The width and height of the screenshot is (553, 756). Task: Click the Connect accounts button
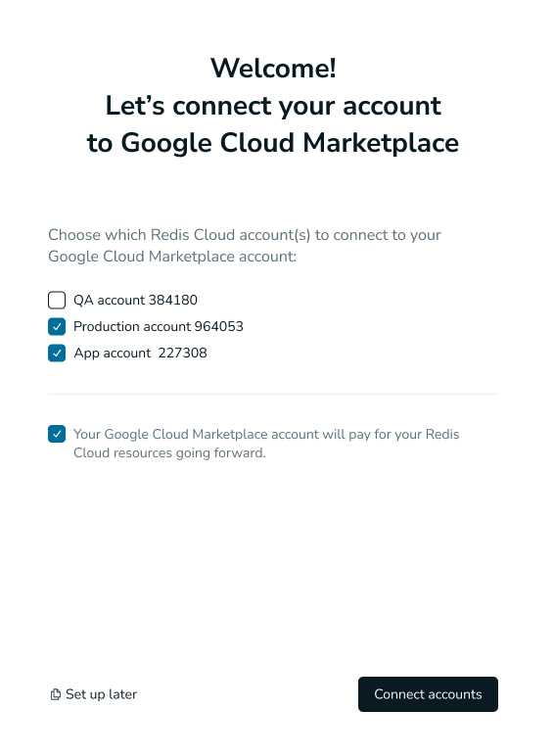click(428, 694)
